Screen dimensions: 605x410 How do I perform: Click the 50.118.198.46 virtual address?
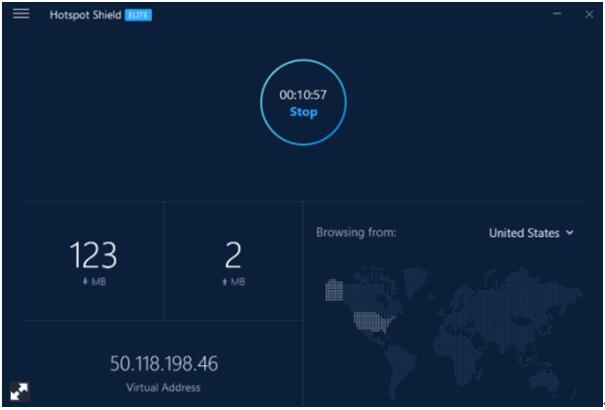[x=164, y=363]
